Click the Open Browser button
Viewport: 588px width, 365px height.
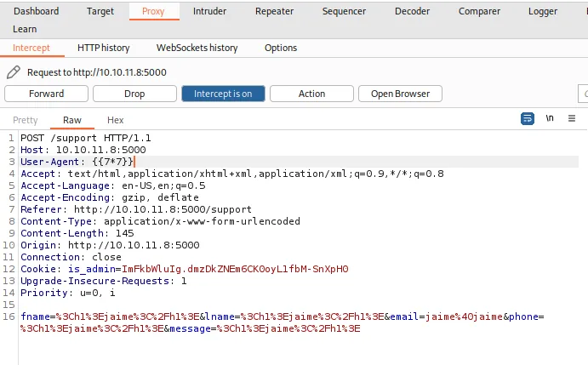pos(400,94)
